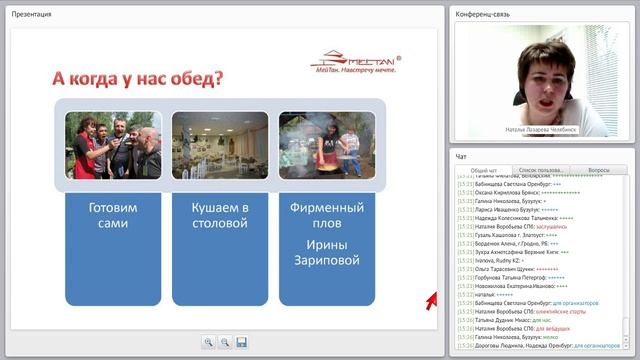Open the Вопросы tab

click(x=598, y=170)
